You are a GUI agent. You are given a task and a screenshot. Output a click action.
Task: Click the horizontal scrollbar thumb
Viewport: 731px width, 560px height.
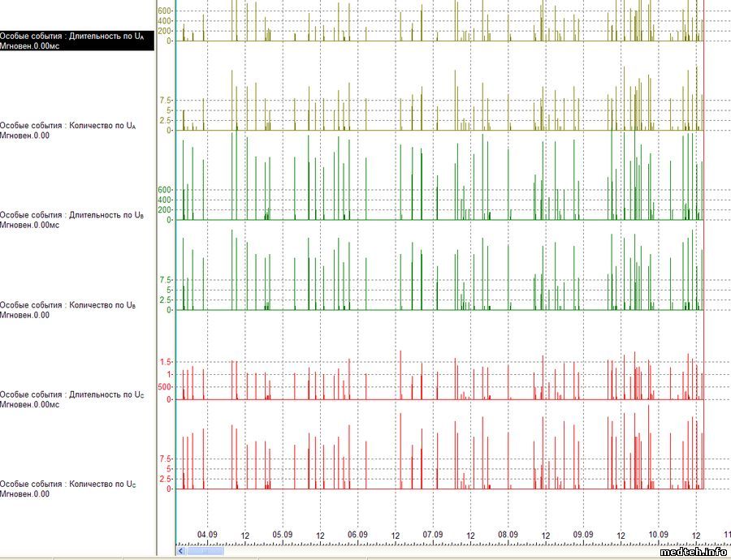coord(205,551)
